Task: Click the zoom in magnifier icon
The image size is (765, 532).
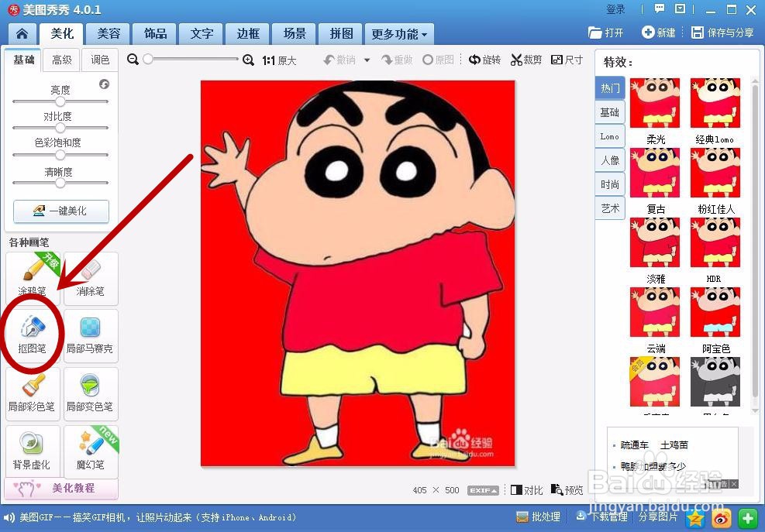Action: coord(248,60)
